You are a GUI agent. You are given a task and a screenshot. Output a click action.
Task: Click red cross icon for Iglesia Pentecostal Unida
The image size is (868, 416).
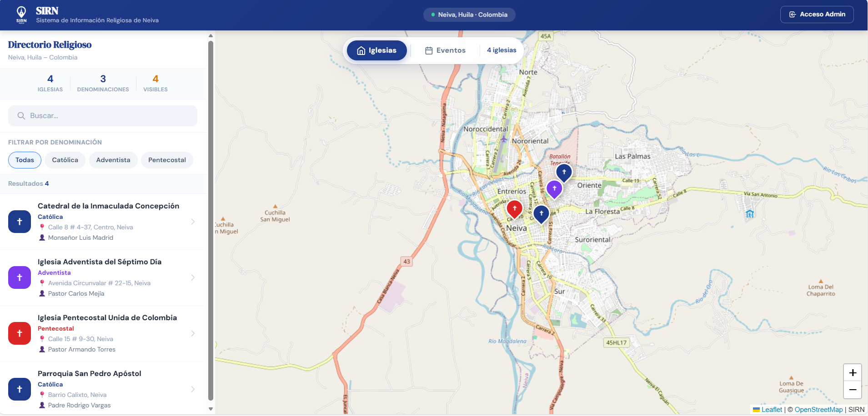[x=20, y=333]
